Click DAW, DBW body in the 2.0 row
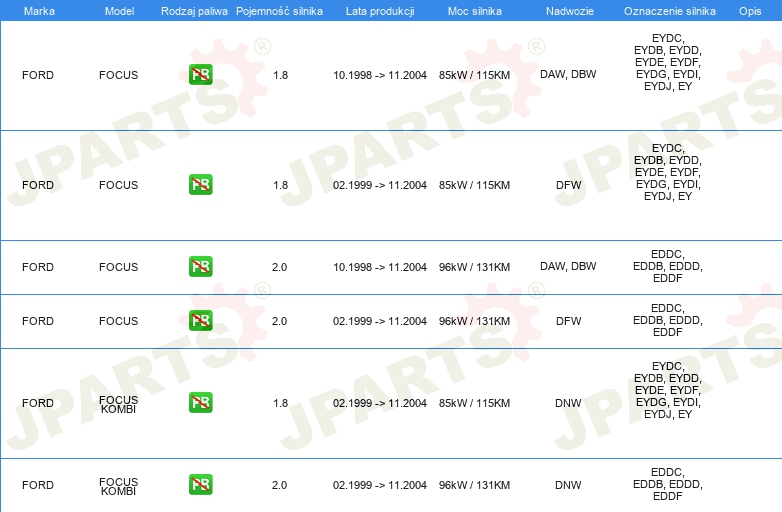 point(568,266)
